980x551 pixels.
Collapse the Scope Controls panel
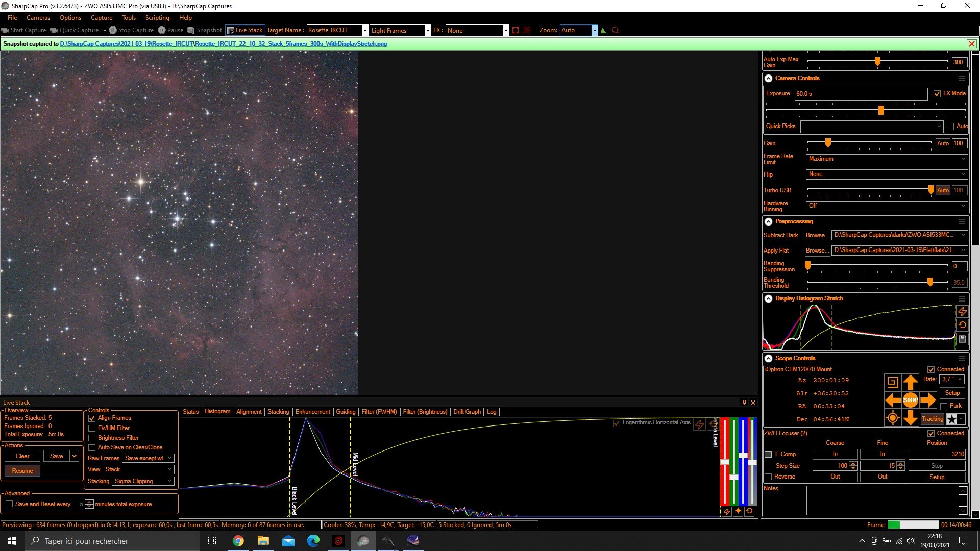pyautogui.click(x=768, y=358)
